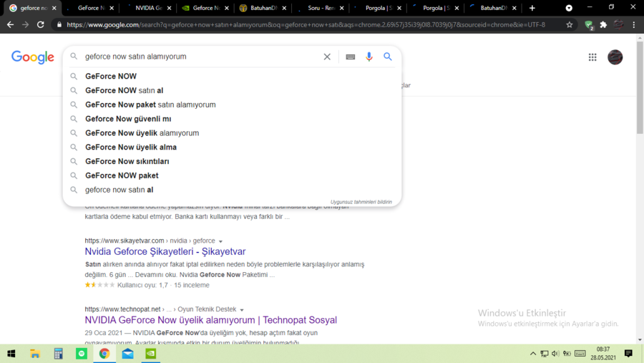Screen dimensions: 644x363
Task: Show hidden system tray icons
Action: tap(532, 354)
